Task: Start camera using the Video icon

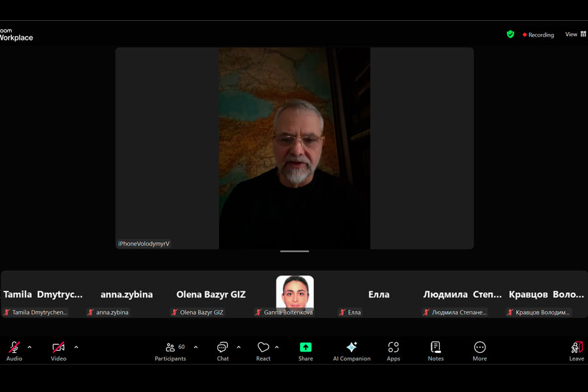Action: pyautogui.click(x=59, y=348)
